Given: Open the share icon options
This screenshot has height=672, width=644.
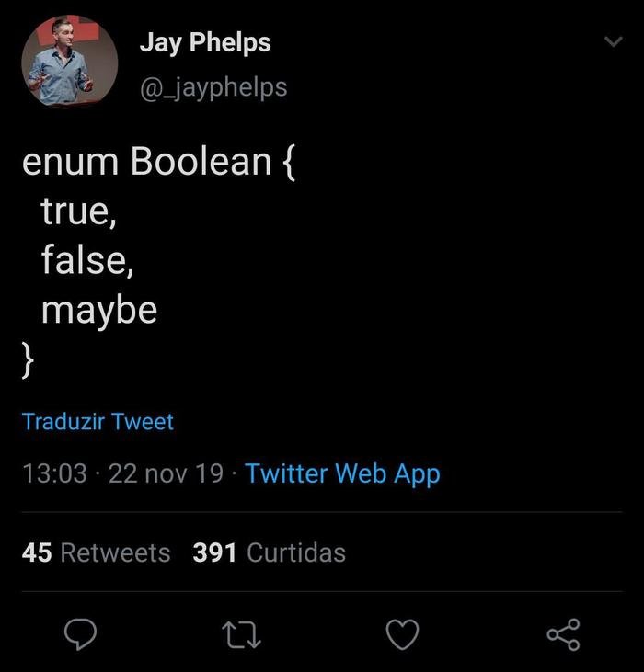Looking at the screenshot, I should pos(563,633).
